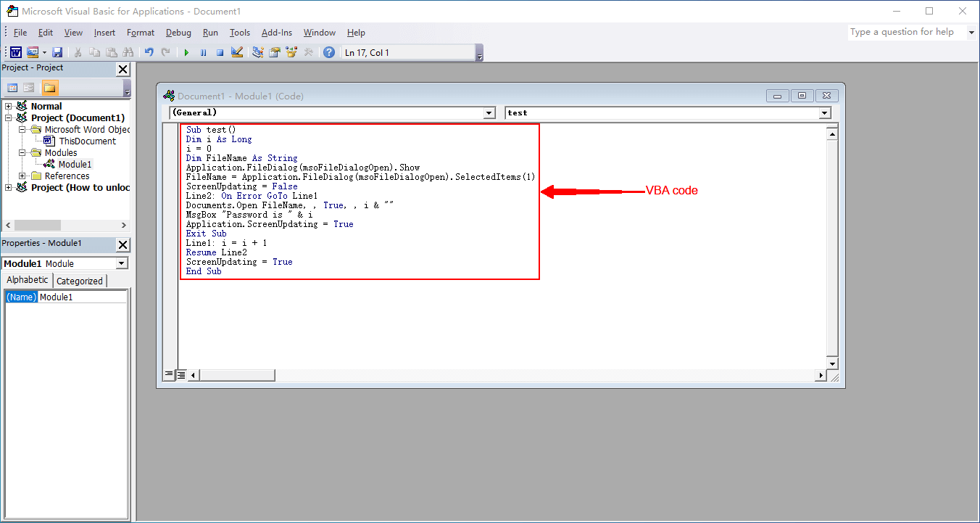Collapse the Project (Document1) node

9,118
